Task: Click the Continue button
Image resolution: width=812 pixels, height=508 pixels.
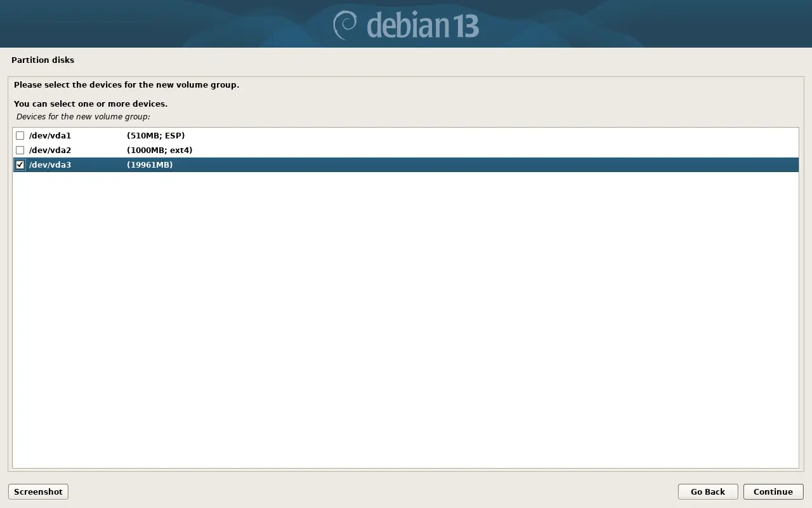Action: (773, 492)
